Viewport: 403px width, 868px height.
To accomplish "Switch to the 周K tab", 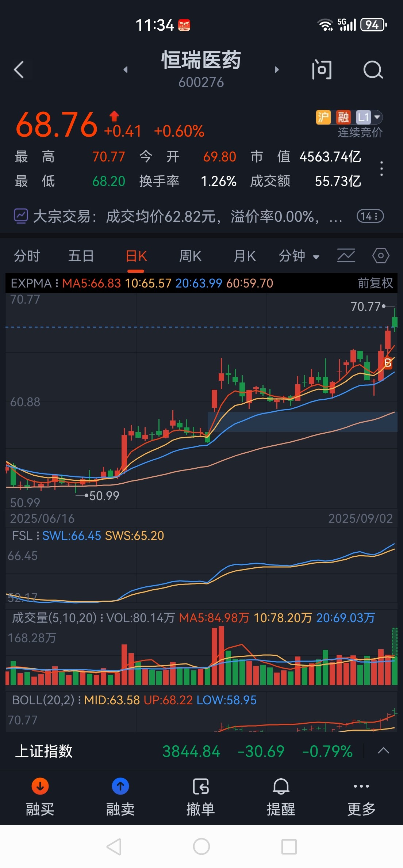I will [190, 256].
